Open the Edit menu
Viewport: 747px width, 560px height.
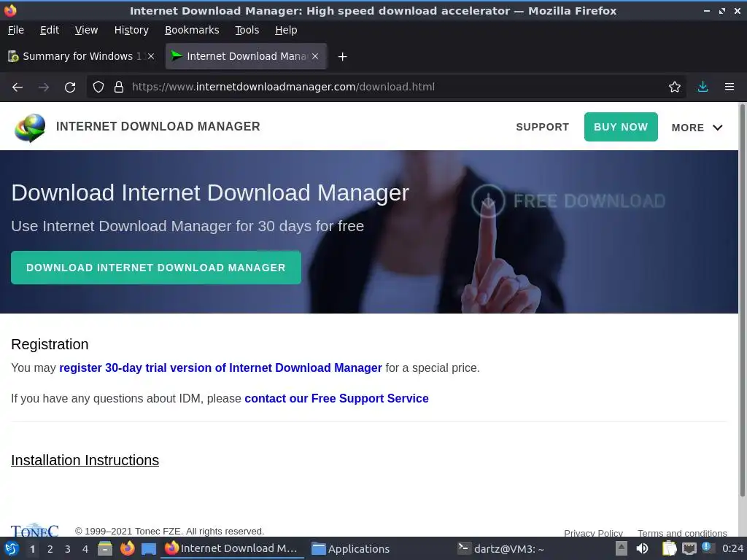pyautogui.click(x=50, y=30)
